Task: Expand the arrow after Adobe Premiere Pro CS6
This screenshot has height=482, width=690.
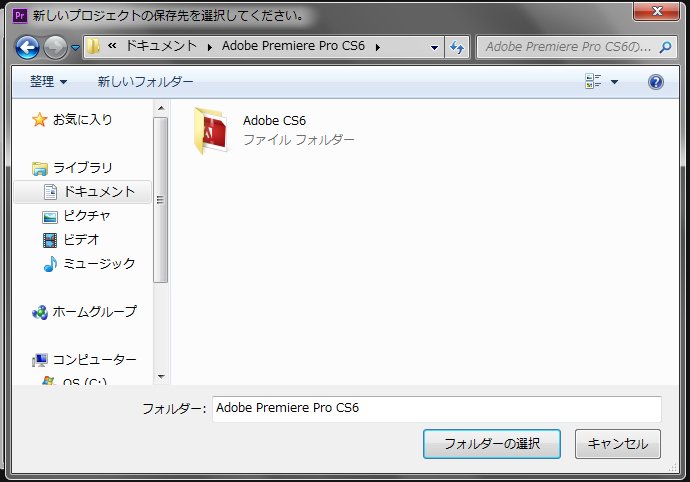Action: (378, 47)
